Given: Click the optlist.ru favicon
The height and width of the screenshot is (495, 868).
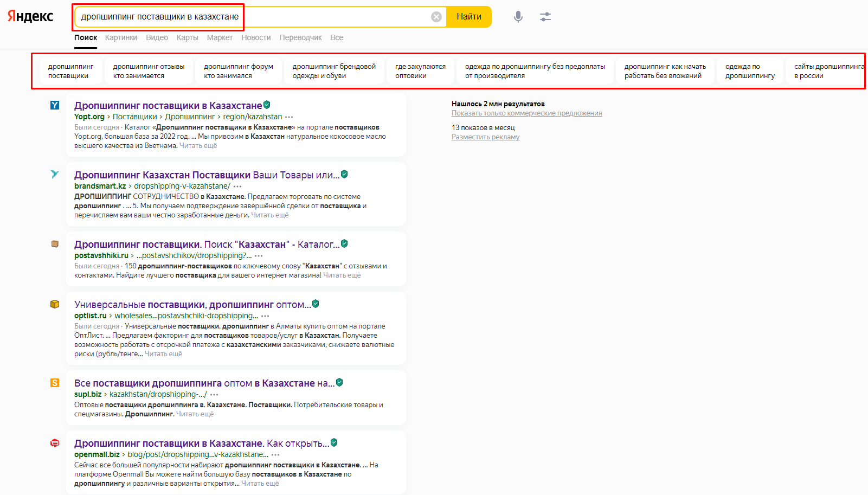Looking at the screenshot, I should pyautogui.click(x=55, y=304).
